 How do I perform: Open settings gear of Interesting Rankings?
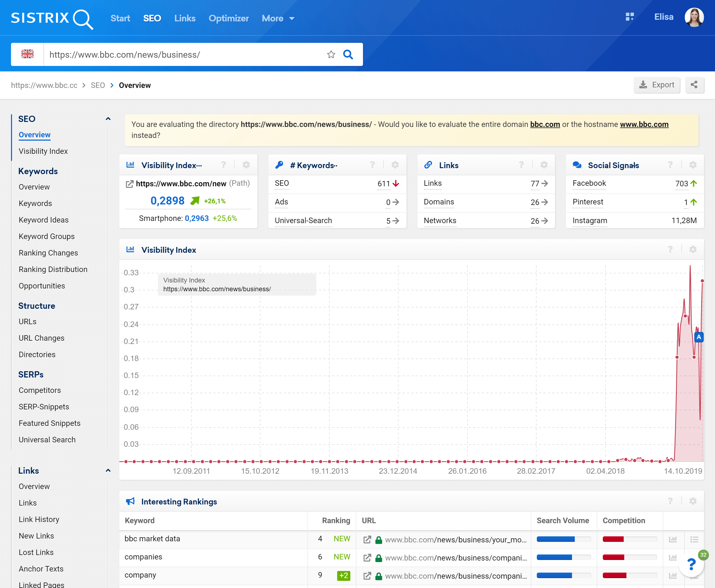[693, 501]
